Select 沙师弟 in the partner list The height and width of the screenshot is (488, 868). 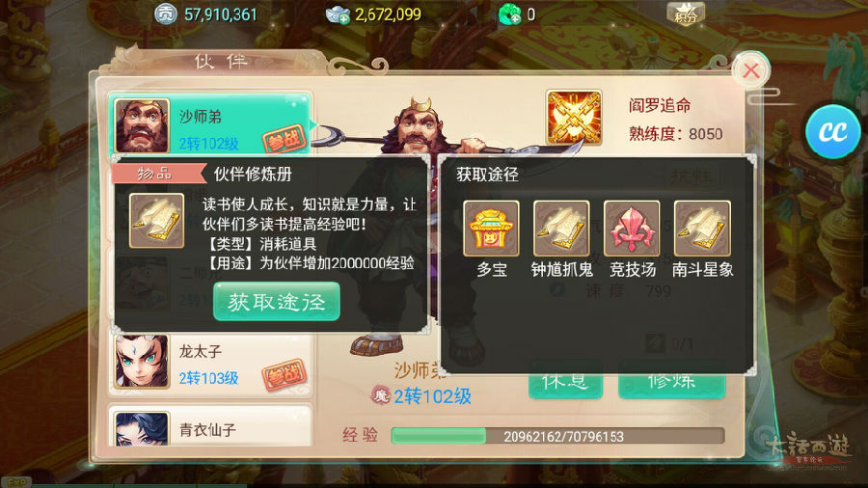(210, 124)
